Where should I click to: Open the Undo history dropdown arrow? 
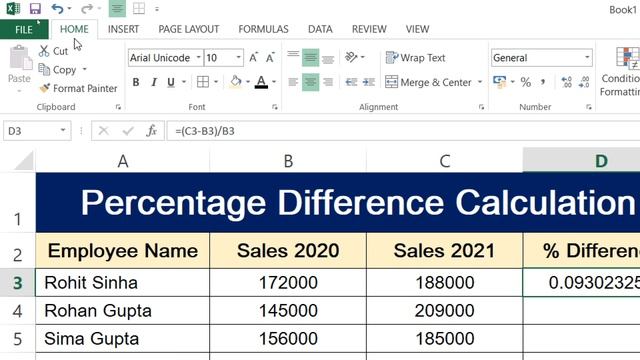tap(69, 9)
